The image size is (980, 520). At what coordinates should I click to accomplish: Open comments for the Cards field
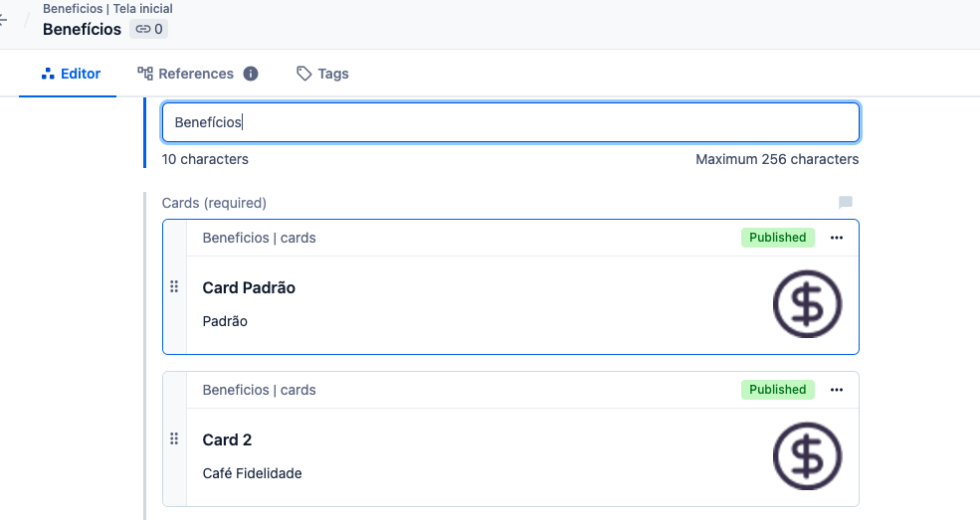click(845, 203)
